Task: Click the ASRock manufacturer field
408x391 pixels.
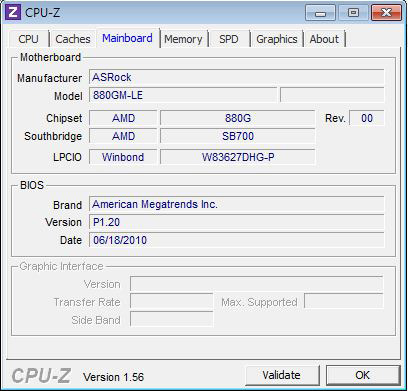Action: pos(236,77)
